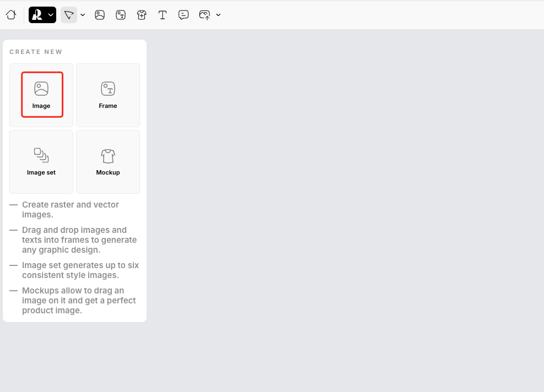Create a new Image
The height and width of the screenshot is (392, 544).
[x=41, y=95]
